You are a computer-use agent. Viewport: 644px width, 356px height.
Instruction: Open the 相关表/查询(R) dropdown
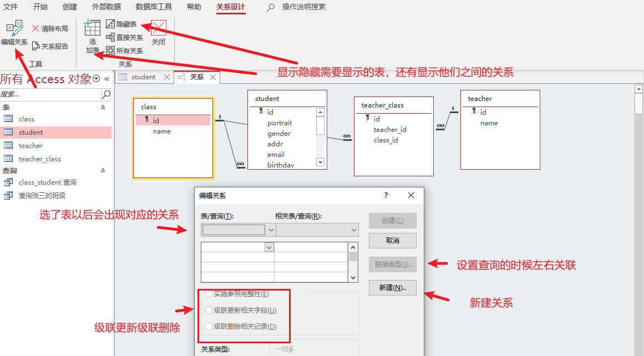pyautogui.click(x=354, y=230)
